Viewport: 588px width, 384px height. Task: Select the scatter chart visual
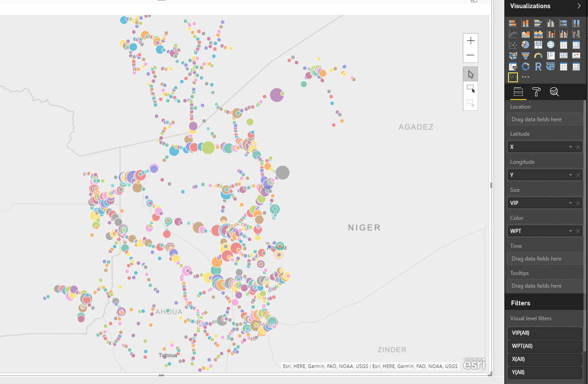coord(513,45)
